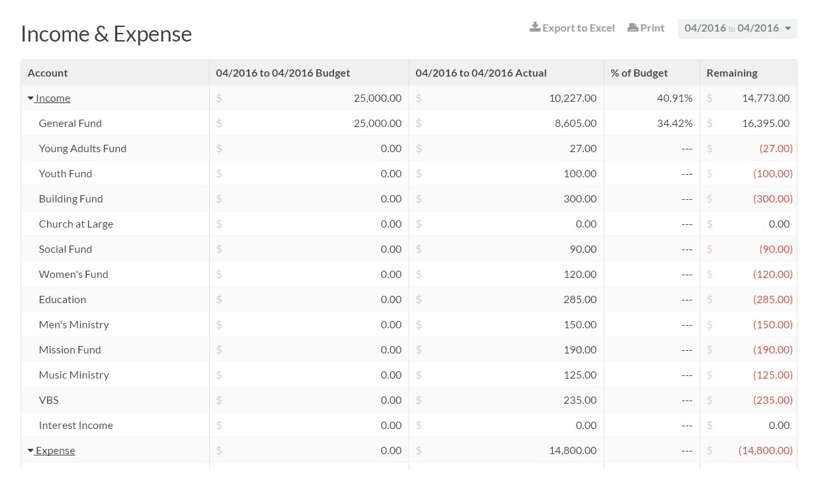Click the Expense actual 14,800.00
The image size is (831, 484).
[572, 451]
